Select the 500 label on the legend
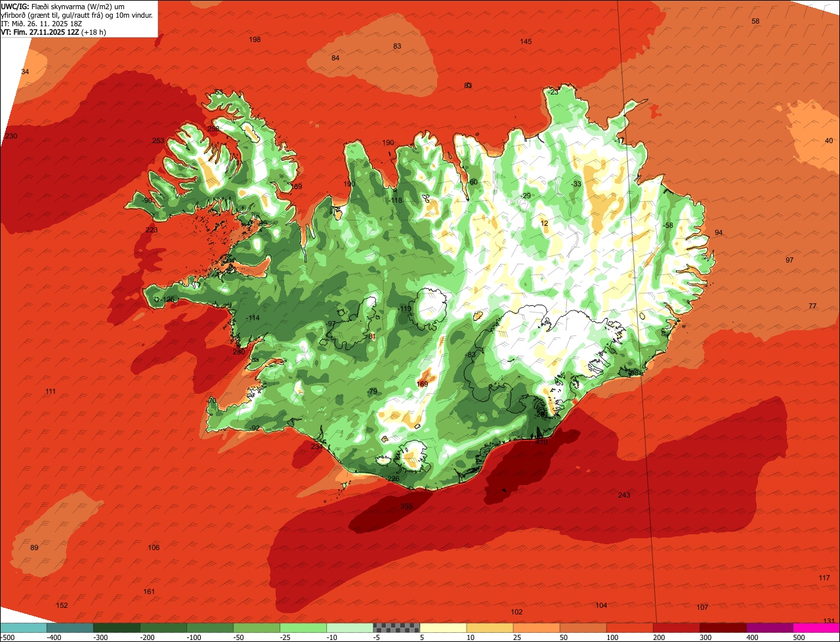This screenshot has height=642, width=840. (x=799, y=637)
